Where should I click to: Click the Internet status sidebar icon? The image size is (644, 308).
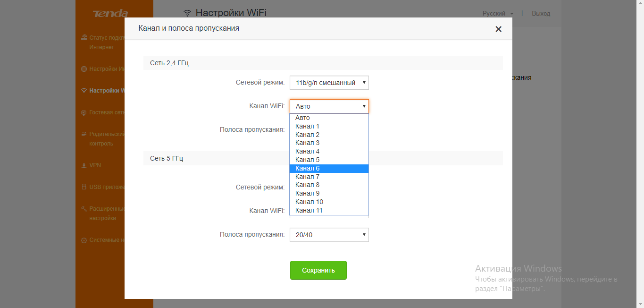click(84, 38)
